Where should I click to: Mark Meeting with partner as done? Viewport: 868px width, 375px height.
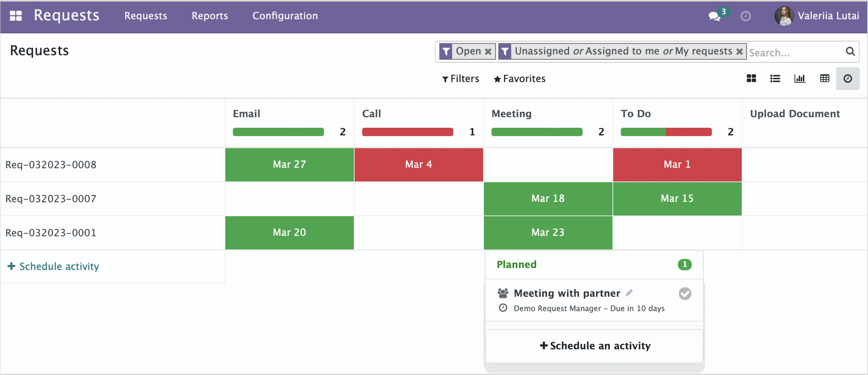685,294
